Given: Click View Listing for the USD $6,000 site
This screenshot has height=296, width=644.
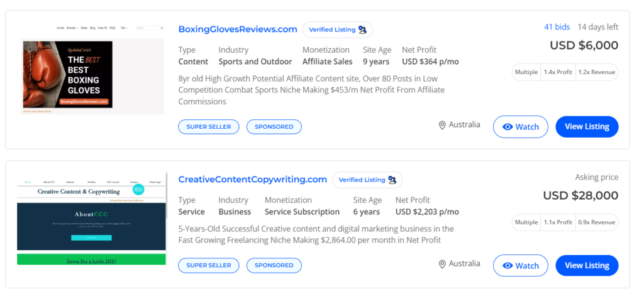Looking at the screenshot, I should (x=587, y=126).
